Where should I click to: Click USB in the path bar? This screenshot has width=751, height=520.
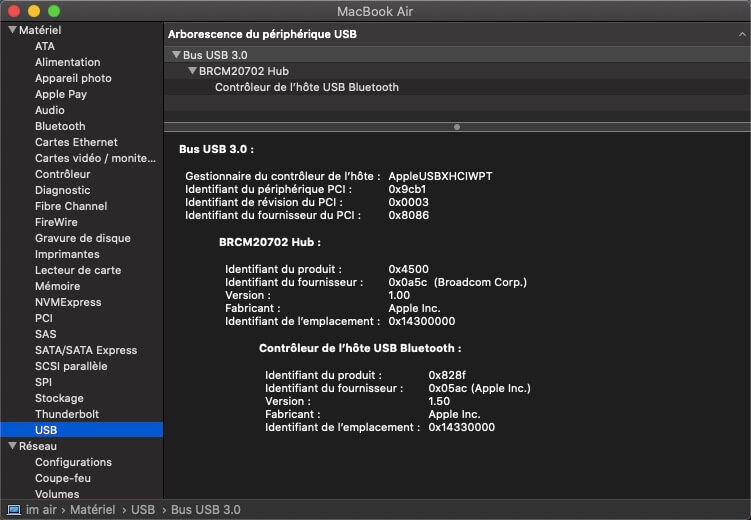click(x=143, y=509)
